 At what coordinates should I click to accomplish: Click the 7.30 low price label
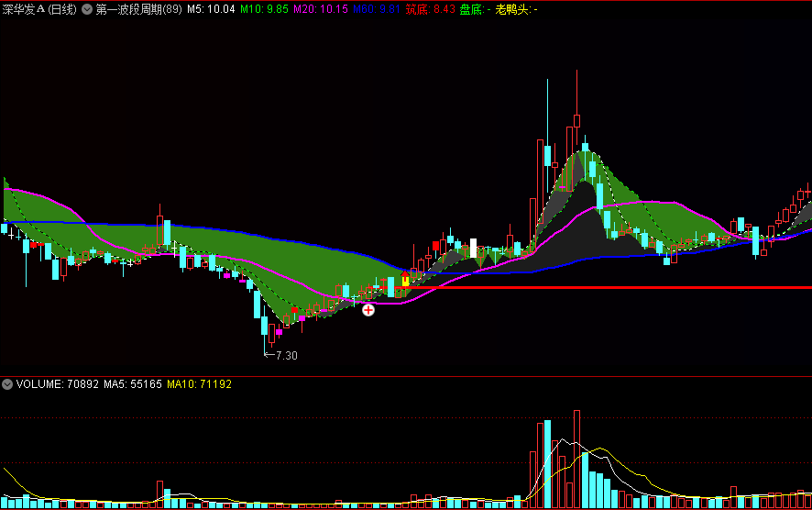pyautogui.click(x=286, y=356)
